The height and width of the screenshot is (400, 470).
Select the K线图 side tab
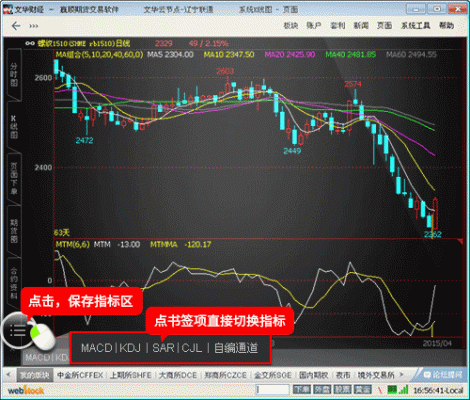pyautogui.click(x=14, y=127)
